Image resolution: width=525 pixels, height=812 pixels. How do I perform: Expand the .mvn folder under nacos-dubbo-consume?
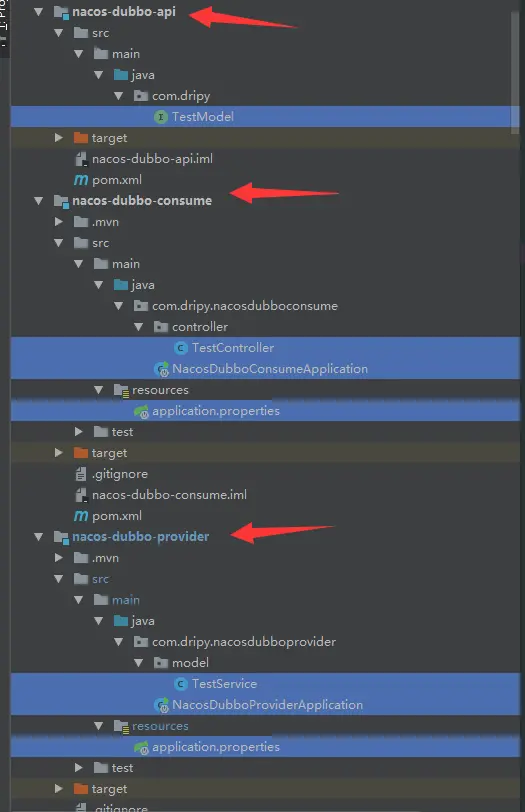[x=59, y=222]
